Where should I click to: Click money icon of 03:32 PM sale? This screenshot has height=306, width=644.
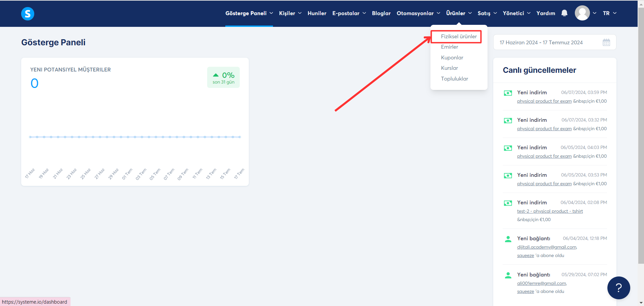(x=508, y=120)
